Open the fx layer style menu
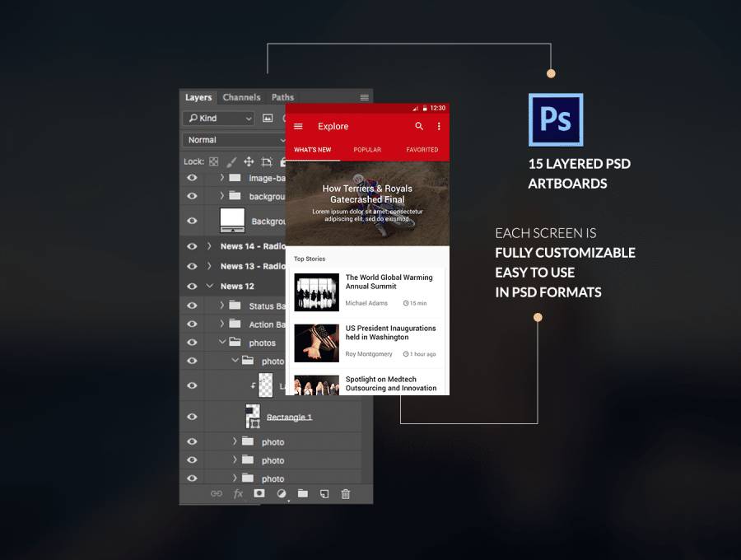The height and width of the screenshot is (560, 741). click(238, 493)
